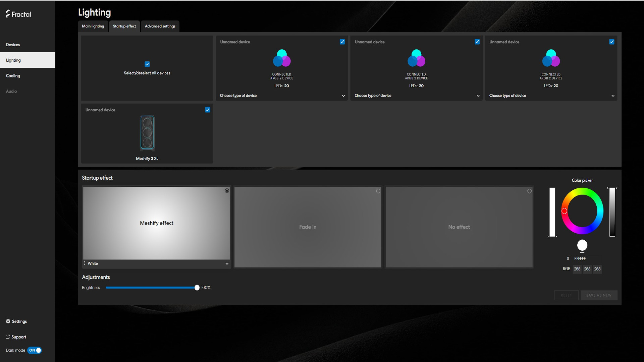Open Settings via the gear icon
This screenshot has height=362, width=644.
(8, 321)
